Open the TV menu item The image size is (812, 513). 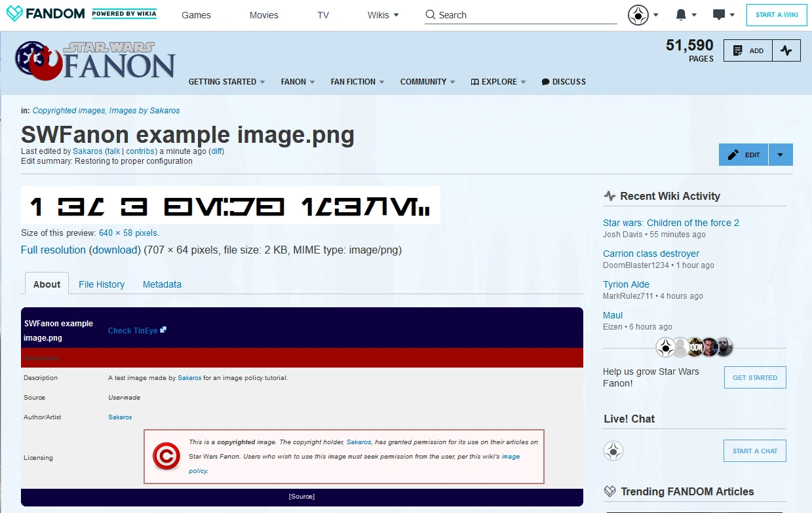tap(323, 15)
